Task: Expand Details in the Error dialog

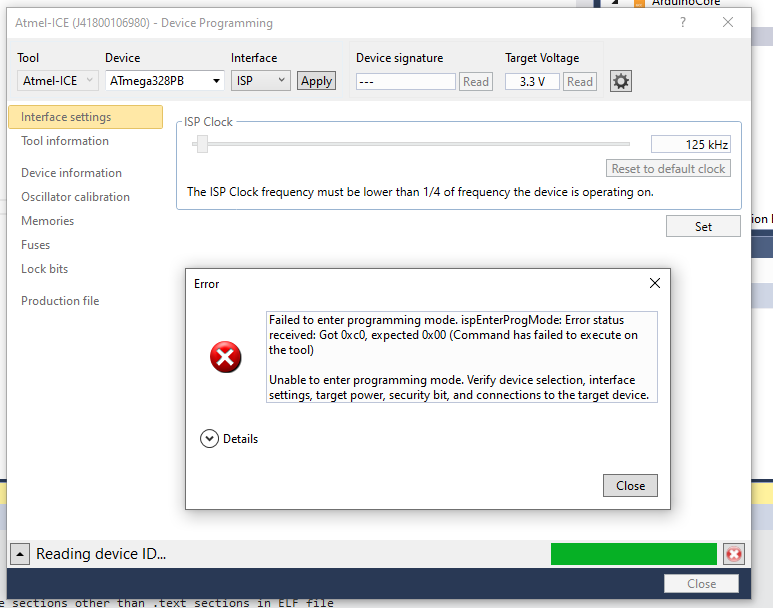Action: (x=209, y=438)
